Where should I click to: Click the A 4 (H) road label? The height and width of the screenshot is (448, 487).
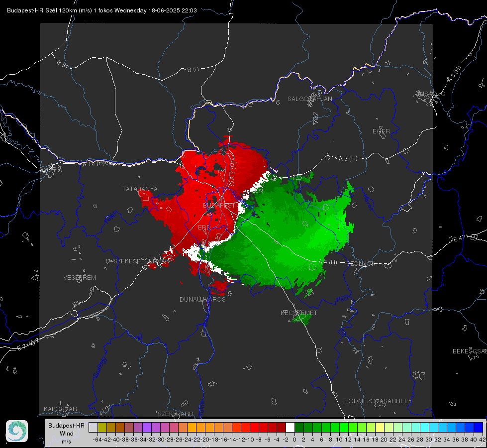pos(328,262)
